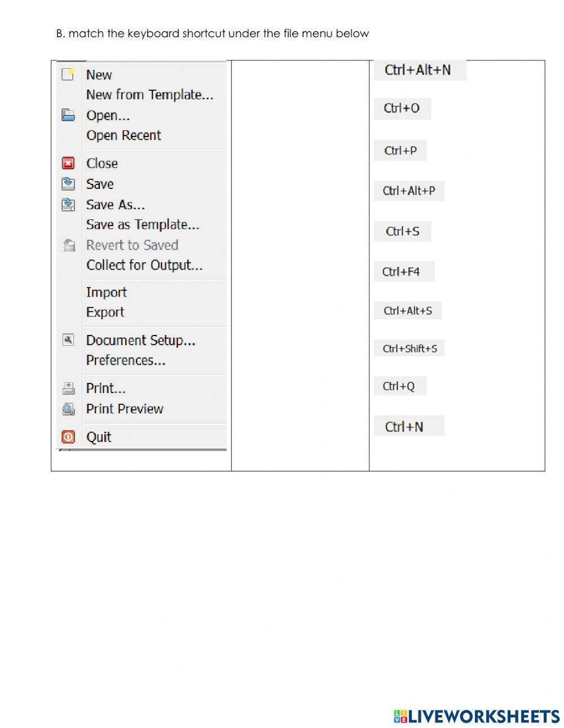564x728 pixels.
Task: Click the Save As icon
Action: coord(68,204)
